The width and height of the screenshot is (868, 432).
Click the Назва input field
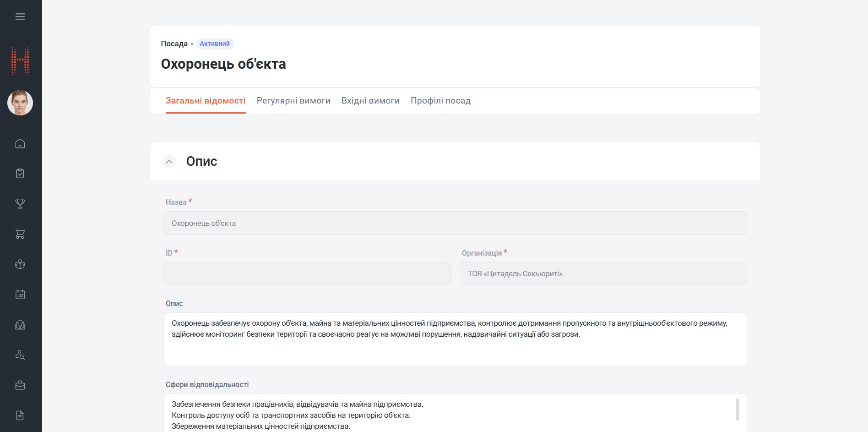coord(455,223)
